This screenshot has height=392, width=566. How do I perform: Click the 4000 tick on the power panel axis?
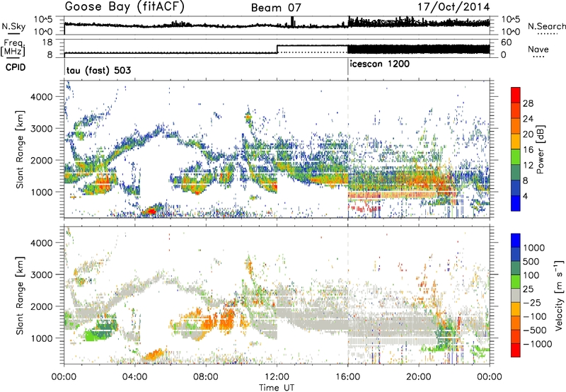point(42,97)
